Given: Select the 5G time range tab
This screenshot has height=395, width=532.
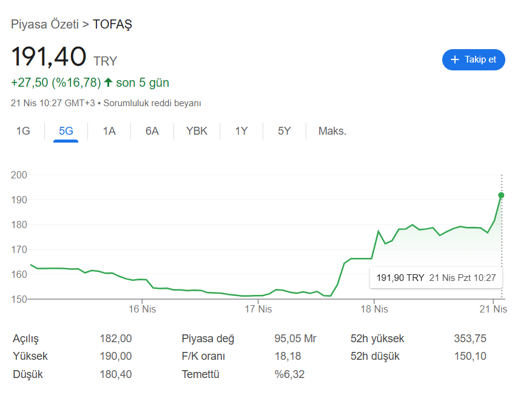Looking at the screenshot, I should (x=66, y=131).
